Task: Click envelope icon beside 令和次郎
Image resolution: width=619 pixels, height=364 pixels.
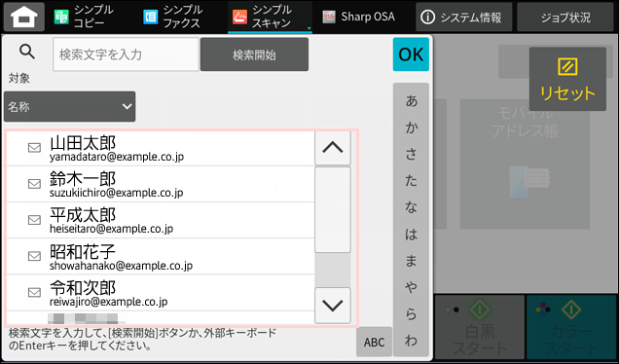Action: click(34, 292)
